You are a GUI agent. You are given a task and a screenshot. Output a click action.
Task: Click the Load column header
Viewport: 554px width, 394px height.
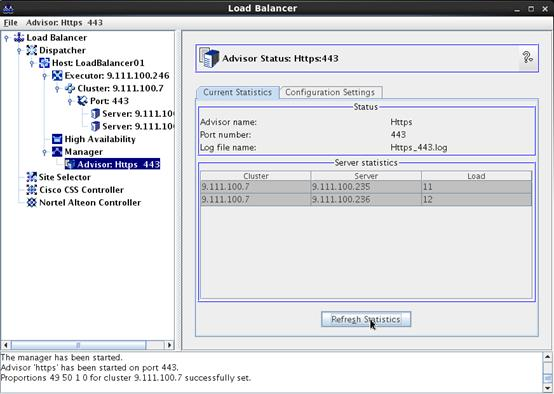coord(476,176)
